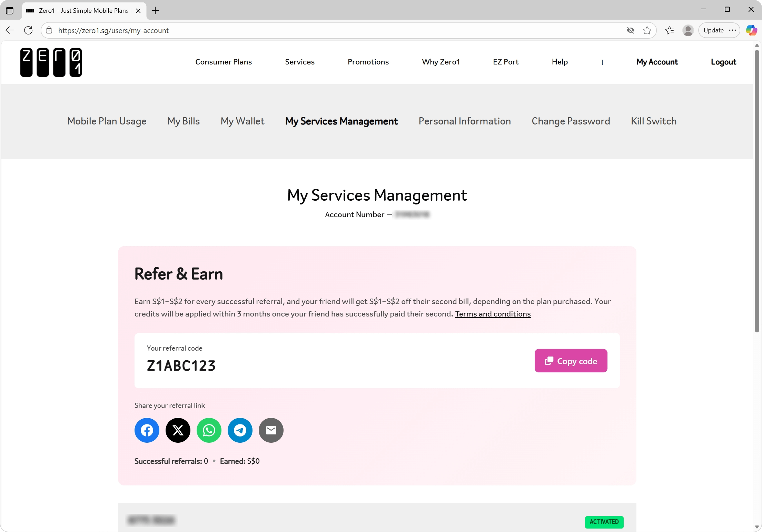Toggle tracking prevention eye icon
Image resolution: width=762 pixels, height=532 pixels.
pyautogui.click(x=630, y=30)
